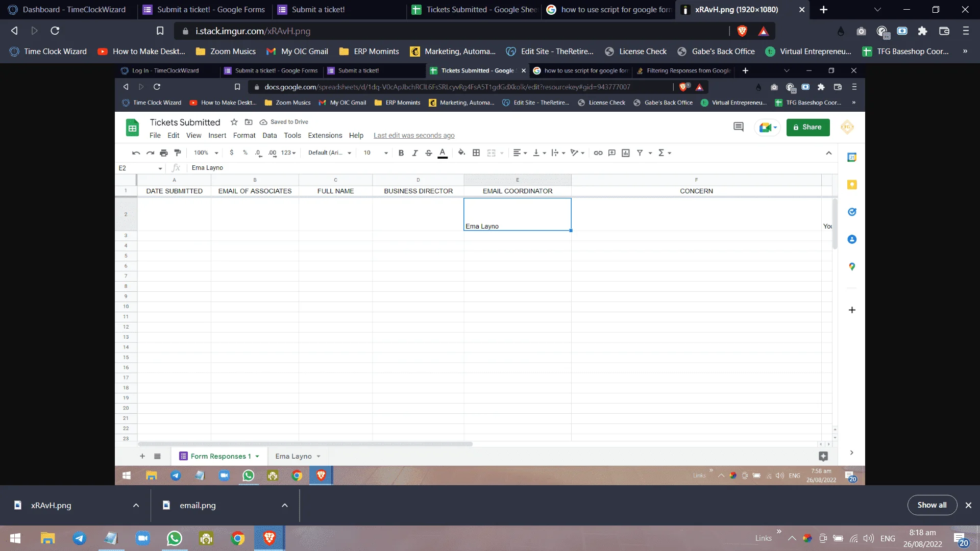980x551 pixels.
Task: Open the font size 10 dropdown
Action: coord(376,153)
